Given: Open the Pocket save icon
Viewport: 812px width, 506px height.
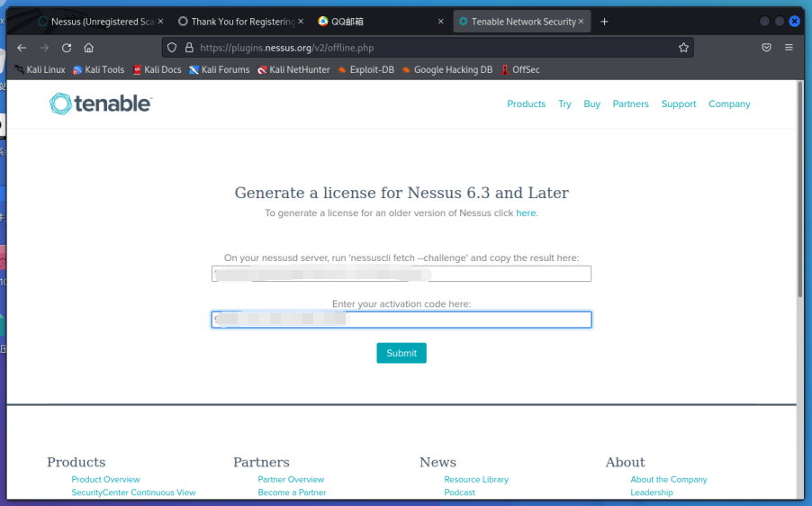Looking at the screenshot, I should click(766, 48).
